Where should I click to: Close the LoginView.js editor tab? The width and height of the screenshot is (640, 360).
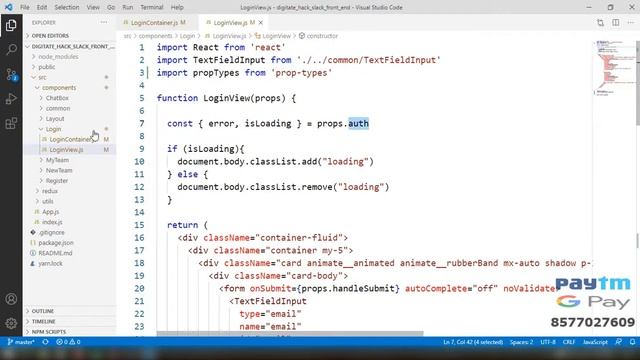point(261,23)
